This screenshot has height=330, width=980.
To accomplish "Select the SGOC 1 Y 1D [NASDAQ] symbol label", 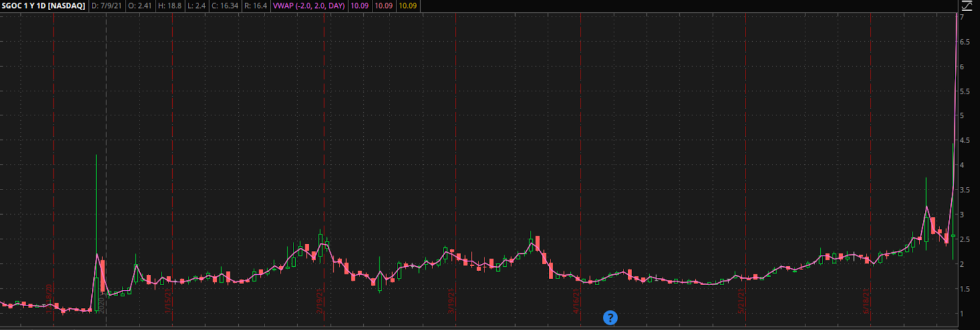I will 43,6.
